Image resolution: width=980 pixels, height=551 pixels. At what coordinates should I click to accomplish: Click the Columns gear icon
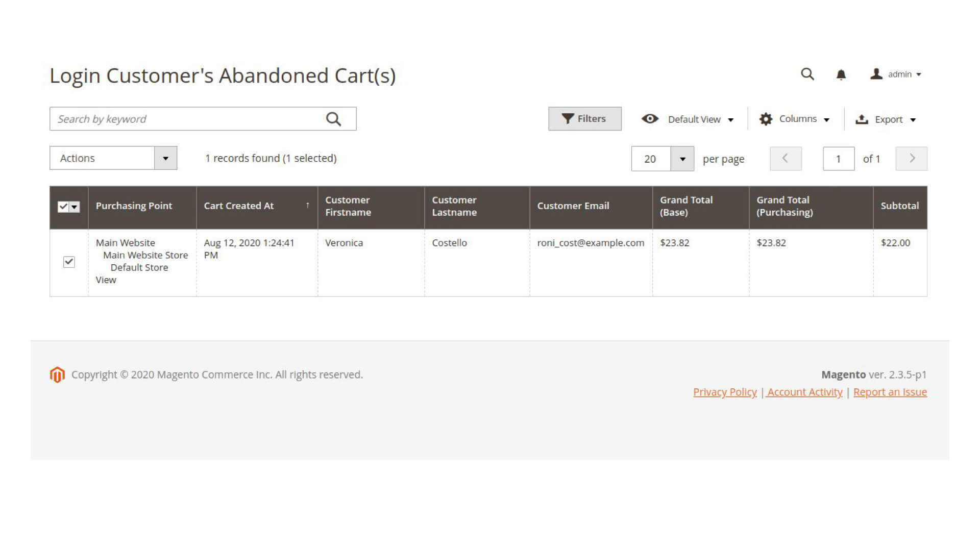point(766,119)
